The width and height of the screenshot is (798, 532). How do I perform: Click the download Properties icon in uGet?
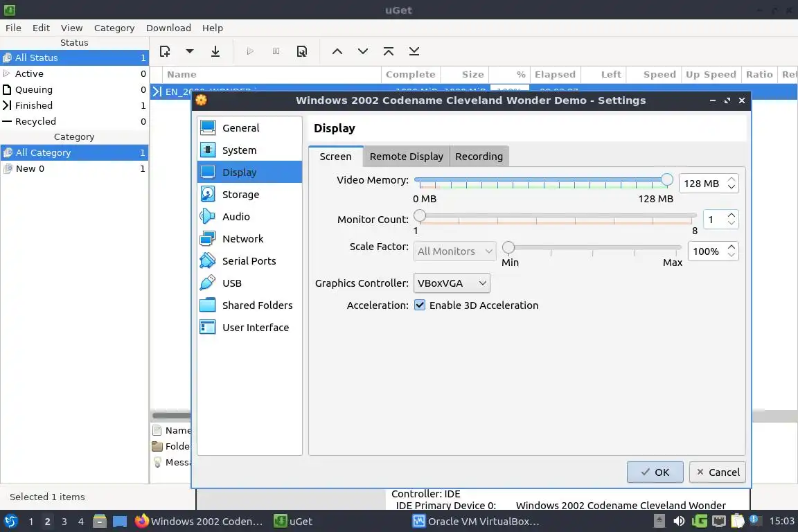(x=302, y=51)
